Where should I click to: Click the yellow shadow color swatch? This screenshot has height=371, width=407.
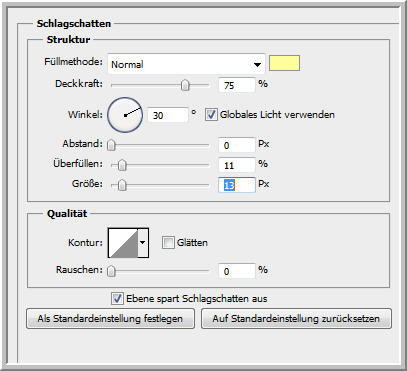pyautogui.click(x=284, y=63)
